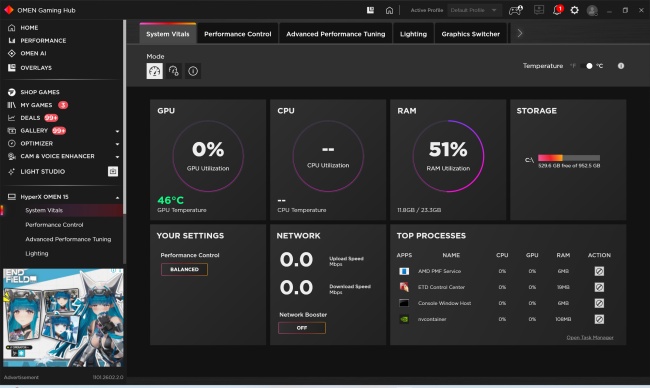
Task: Select the gauge dashboard mode icon
Action: click(x=155, y=71)
